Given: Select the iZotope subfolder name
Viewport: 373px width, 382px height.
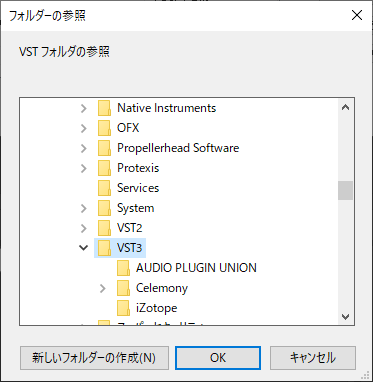Looking at the screenshot, I should pos(157,308).
